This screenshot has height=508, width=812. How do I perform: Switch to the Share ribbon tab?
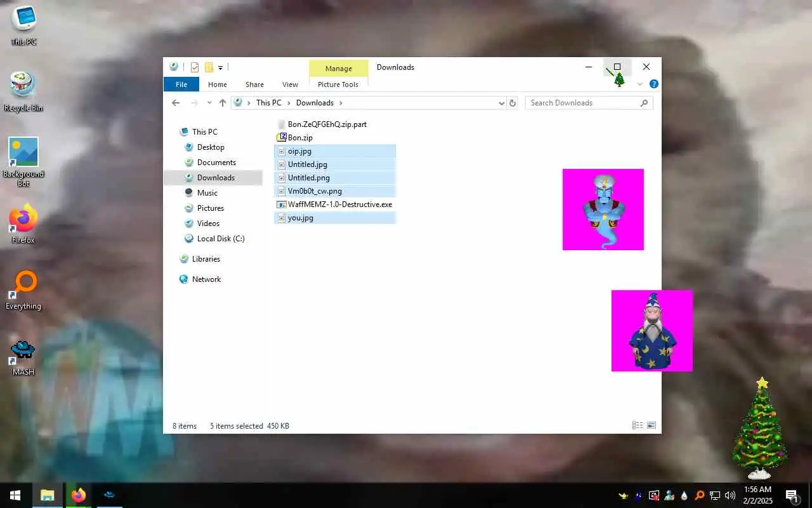(x=254, y=84)
